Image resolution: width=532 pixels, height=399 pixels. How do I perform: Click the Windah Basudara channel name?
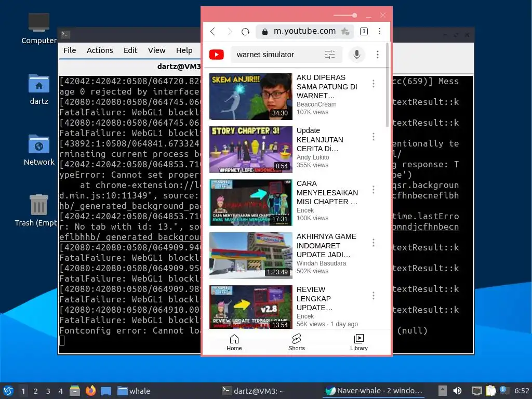click(321, 263)
